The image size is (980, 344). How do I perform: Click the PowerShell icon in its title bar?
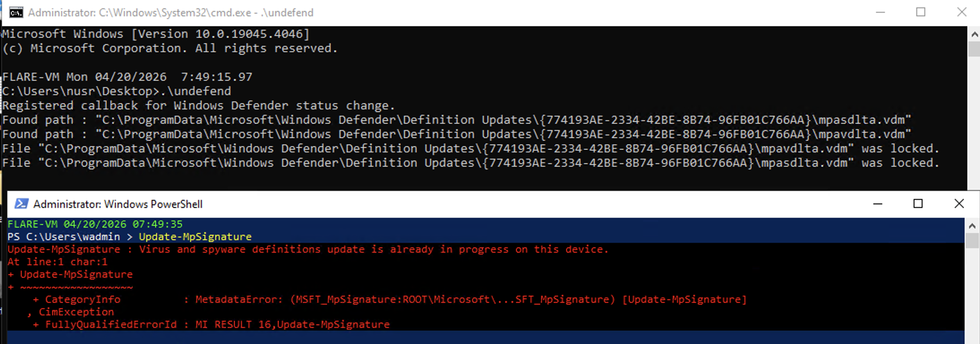21,204
